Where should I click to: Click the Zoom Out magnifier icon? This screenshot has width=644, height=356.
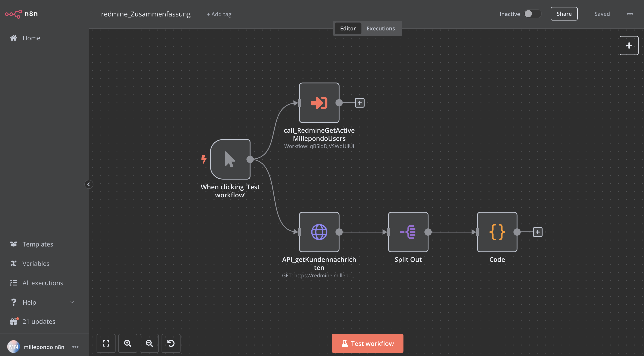click(149, 343)
